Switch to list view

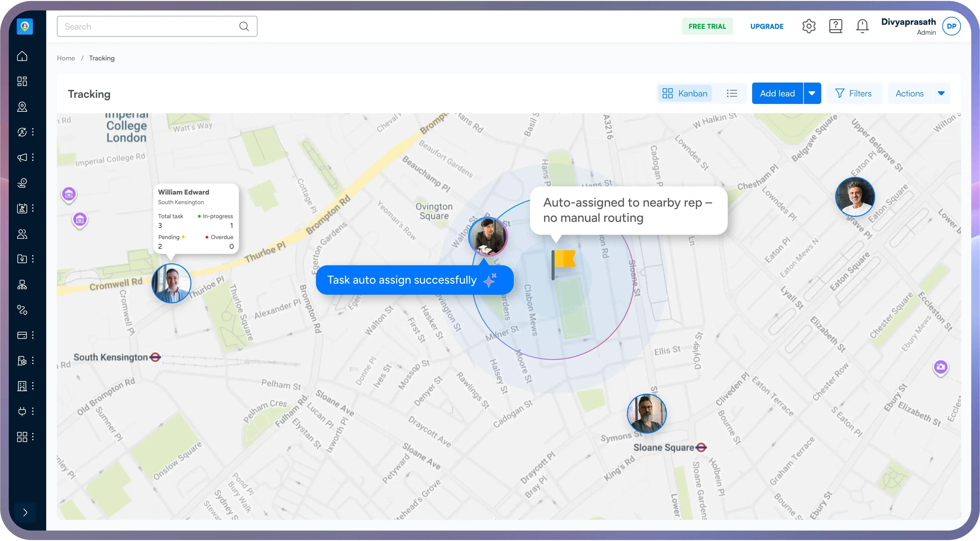click(732, 94)
